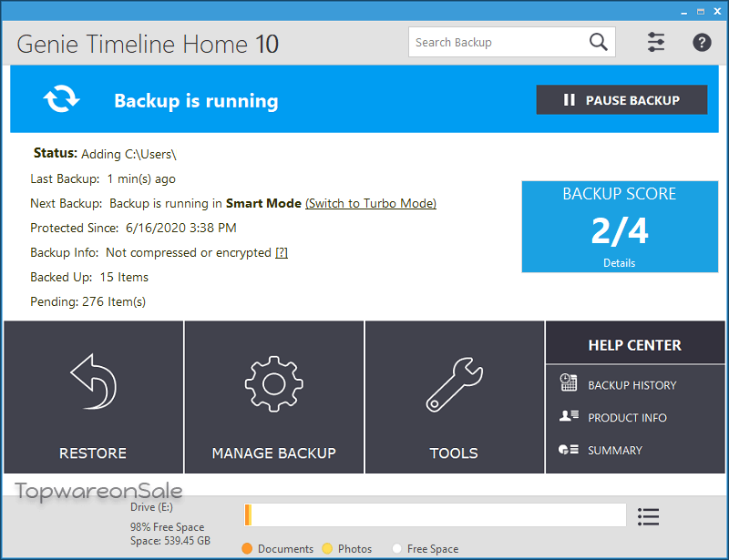729x560 pixels.
Task: Click Protected Since 6/16/2020 3:38 PM text
Action: coord(133,229)
